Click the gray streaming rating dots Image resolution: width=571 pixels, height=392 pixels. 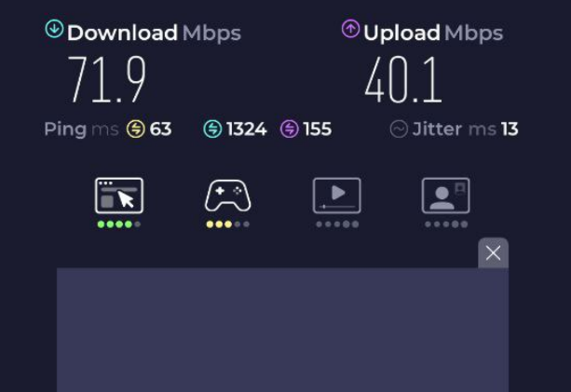(337, 224)
